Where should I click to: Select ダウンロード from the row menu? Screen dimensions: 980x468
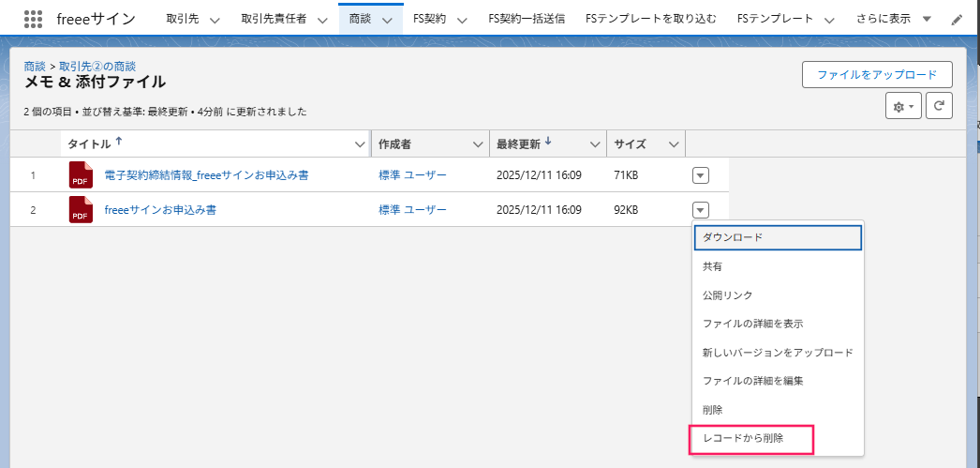778,238
